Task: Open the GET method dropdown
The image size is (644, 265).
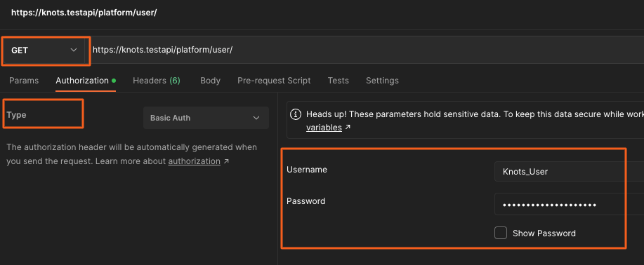Action: tap(44, 50)
